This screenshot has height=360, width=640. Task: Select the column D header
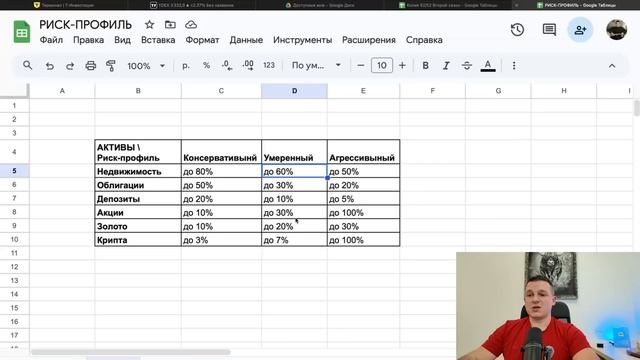pos(294,91)
